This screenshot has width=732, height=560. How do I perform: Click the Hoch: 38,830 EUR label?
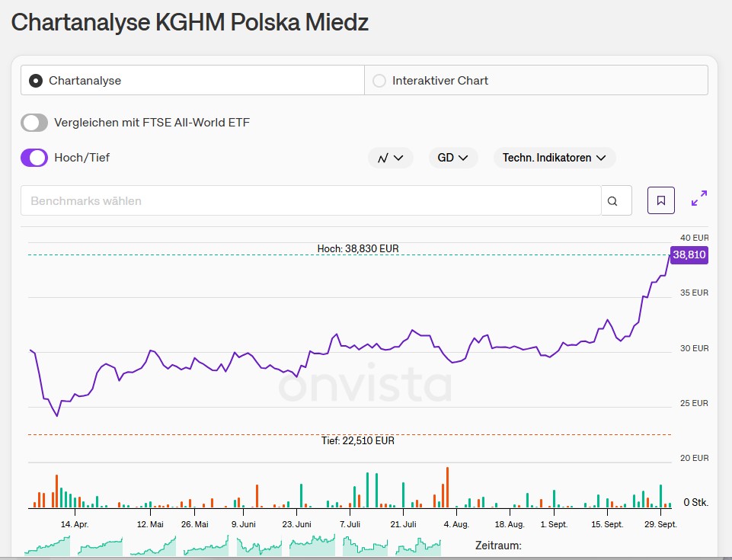click(358, 248)
